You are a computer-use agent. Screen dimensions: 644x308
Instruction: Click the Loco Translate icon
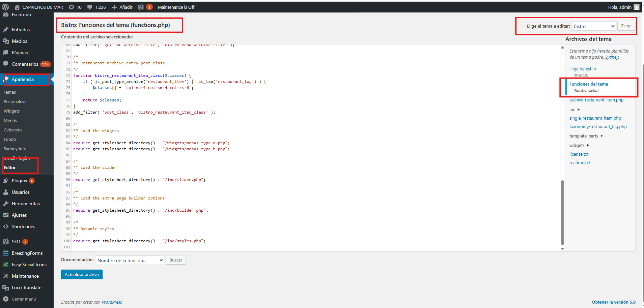point(6,287)
